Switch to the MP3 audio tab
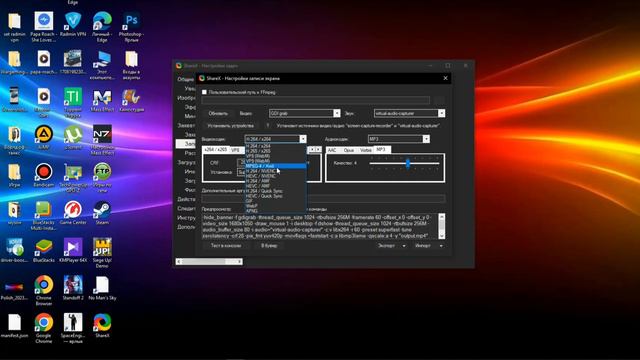The image size is (640, 360). tap(381, 150)
